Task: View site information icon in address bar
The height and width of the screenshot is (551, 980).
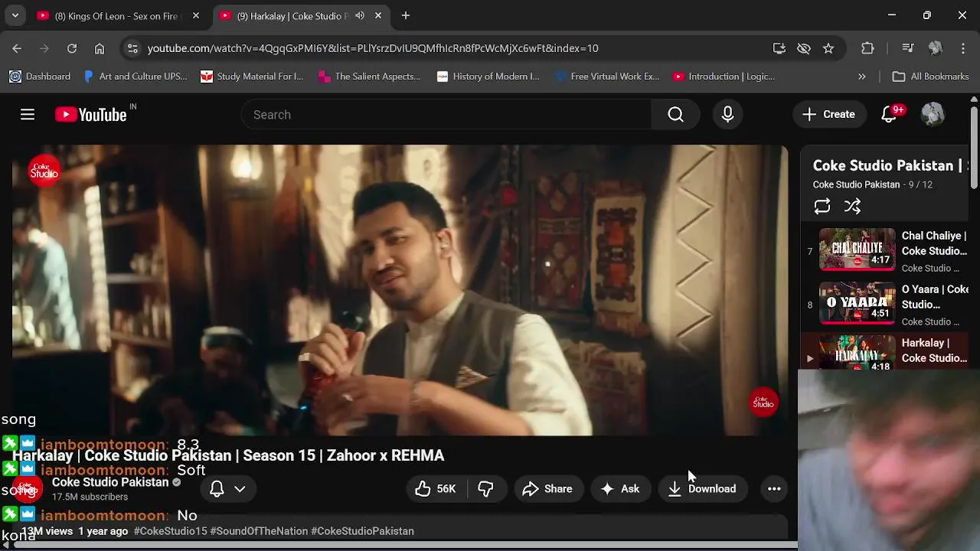Action: (132, 48)
